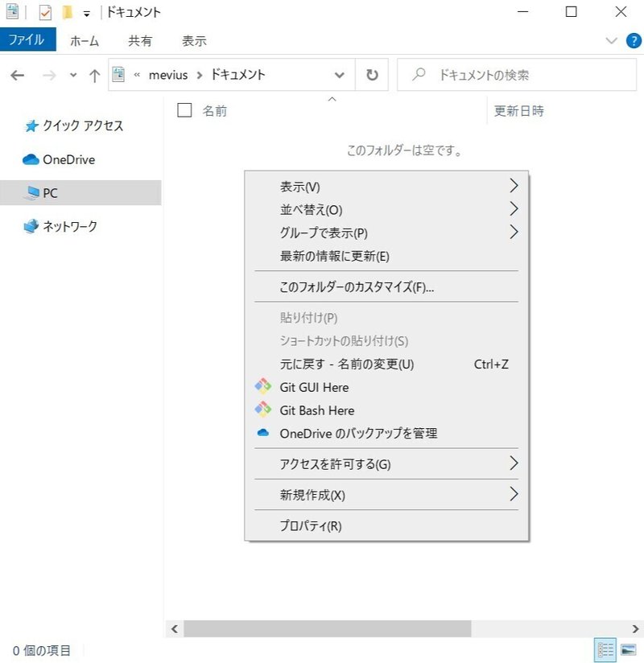Go up one folder level with the up arrow
This screenshot has width=644, height=663.
[93, 74]
